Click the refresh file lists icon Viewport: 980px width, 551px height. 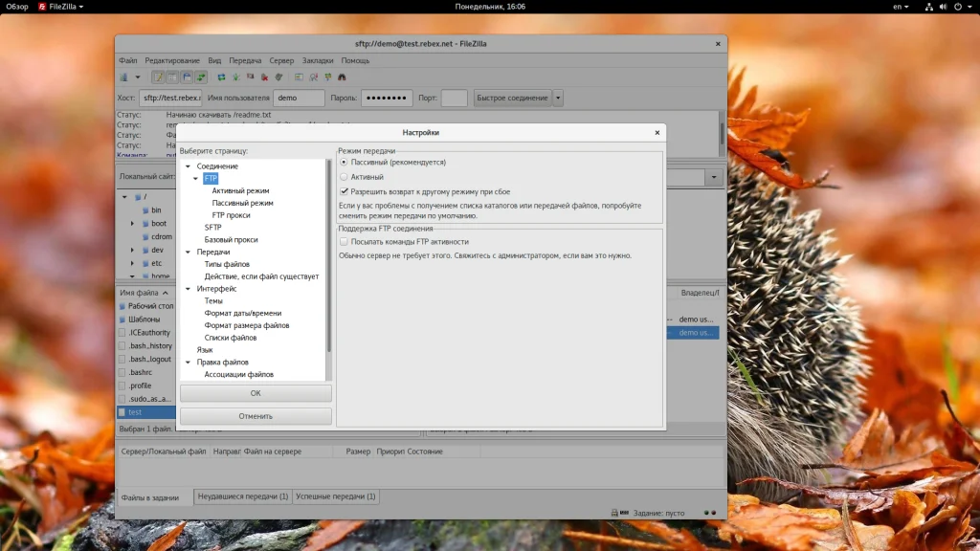[222, 77]
